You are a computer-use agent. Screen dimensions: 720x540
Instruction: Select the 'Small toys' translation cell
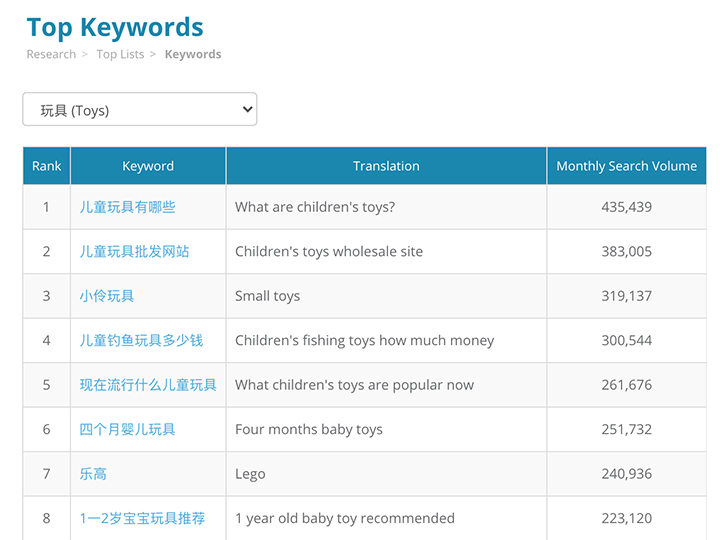[267, 296]
